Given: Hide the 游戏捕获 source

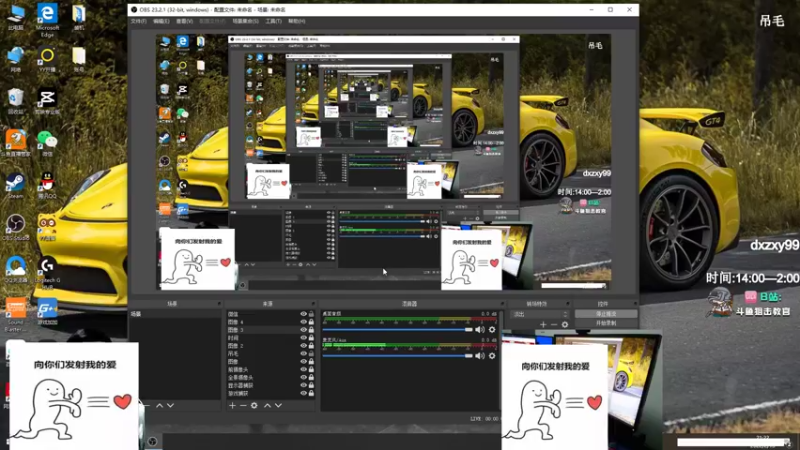Looking at the screenshot, I should (x=304, y=393).
